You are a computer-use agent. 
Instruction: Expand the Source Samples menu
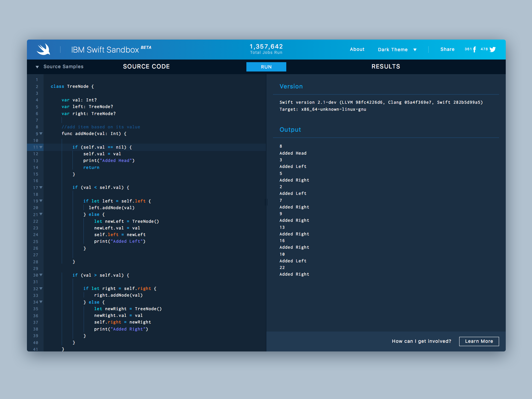click(x=60, y=66)
